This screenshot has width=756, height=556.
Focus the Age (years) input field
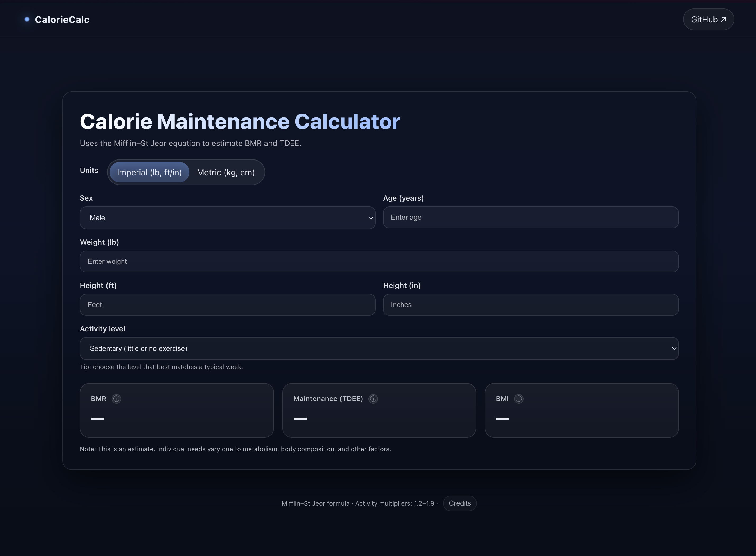pos(530,218)
